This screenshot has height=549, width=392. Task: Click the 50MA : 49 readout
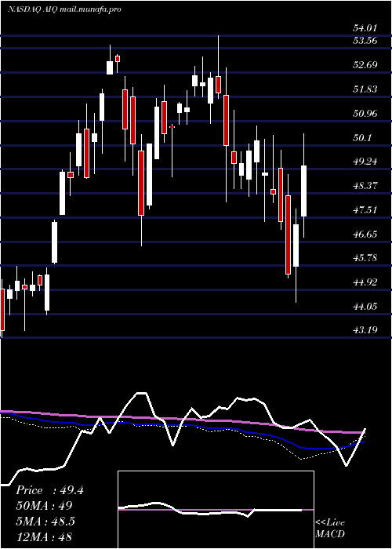(x=44, y=506)
